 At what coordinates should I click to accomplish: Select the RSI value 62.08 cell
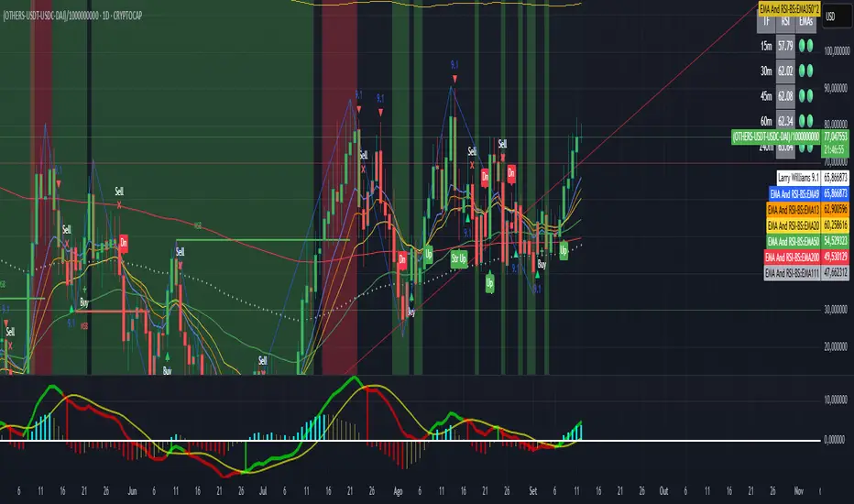coord(785,96)
